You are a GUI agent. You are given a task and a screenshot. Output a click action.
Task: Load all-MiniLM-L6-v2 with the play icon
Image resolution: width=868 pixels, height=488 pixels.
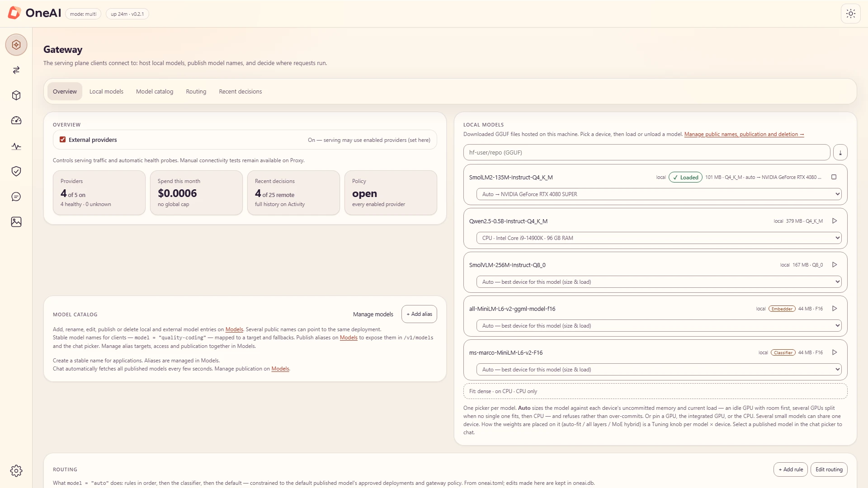(x=835, y=309)
